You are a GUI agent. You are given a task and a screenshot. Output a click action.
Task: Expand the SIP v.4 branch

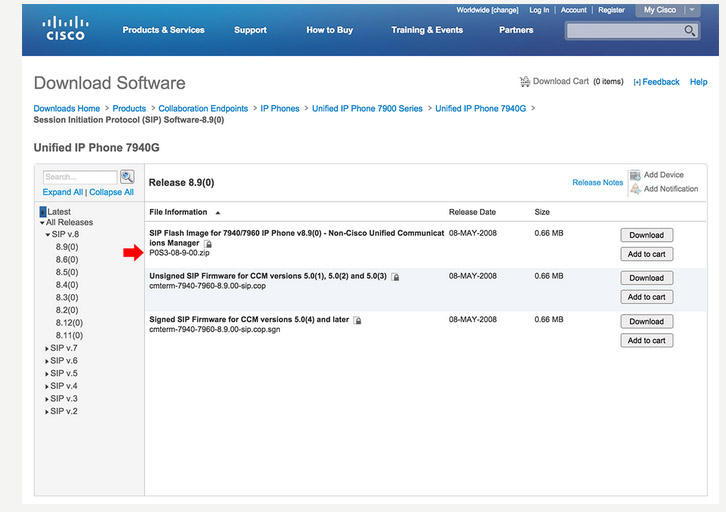click(47, 386)
